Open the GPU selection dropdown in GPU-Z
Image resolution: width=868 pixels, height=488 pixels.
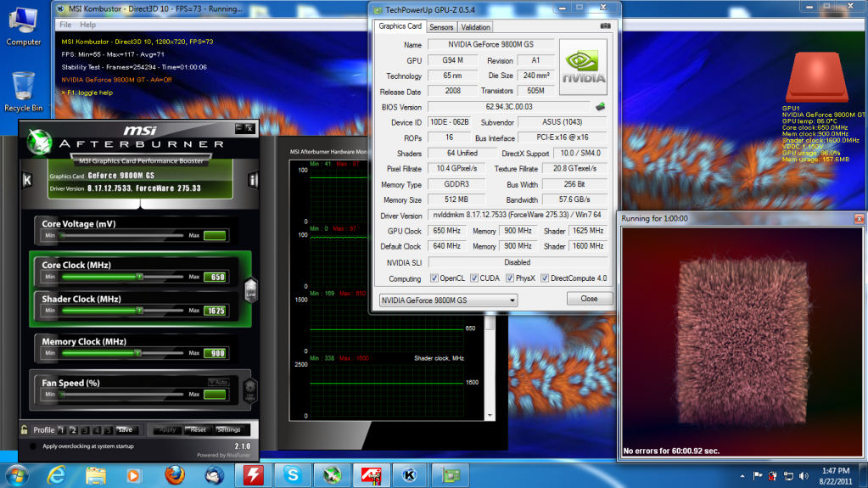448,300
